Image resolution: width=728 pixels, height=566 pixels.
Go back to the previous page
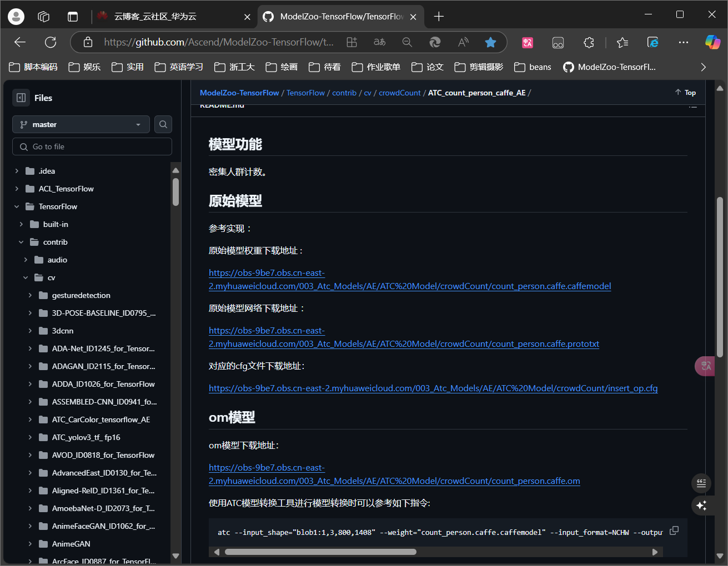[x=21, y=42]
